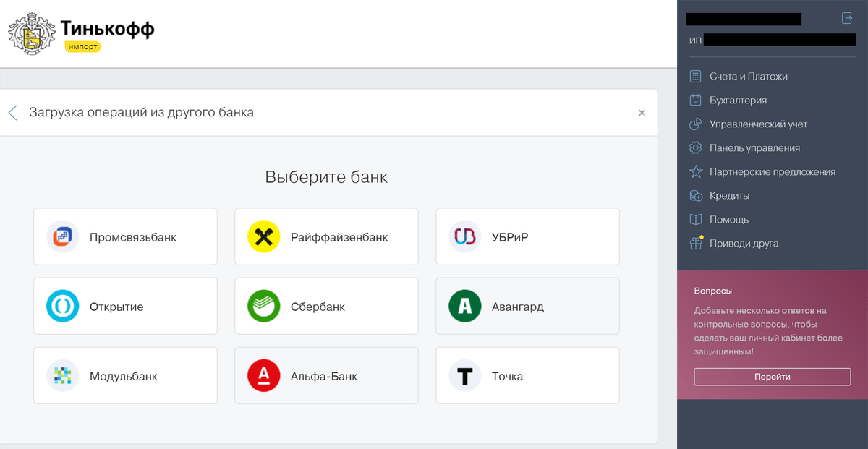Choose the bank named УБРиР
This screenshot has height=449, width=868.
(527, 236)
